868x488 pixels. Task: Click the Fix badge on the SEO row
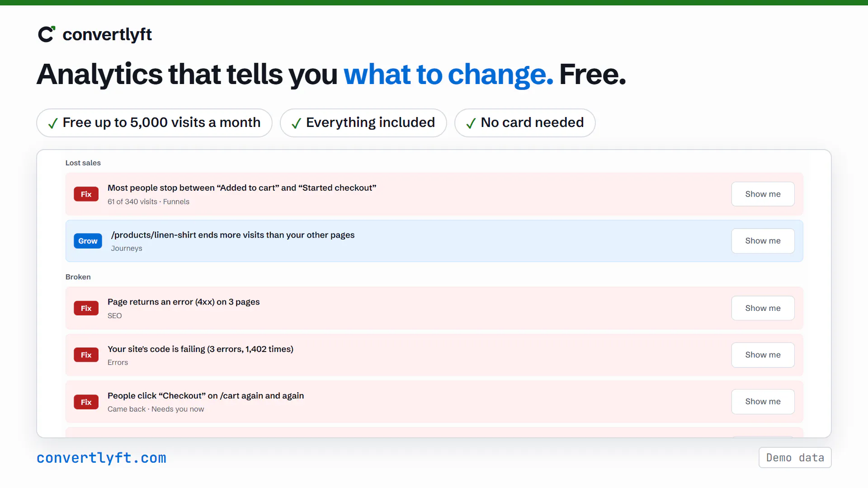[x=86, y=308]
